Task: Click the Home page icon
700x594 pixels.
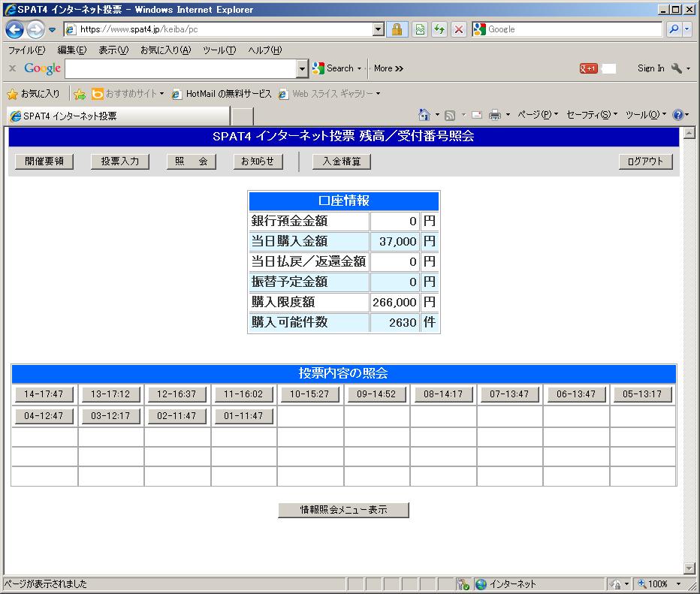Action: pyautogui.click(x=424, y=115)
